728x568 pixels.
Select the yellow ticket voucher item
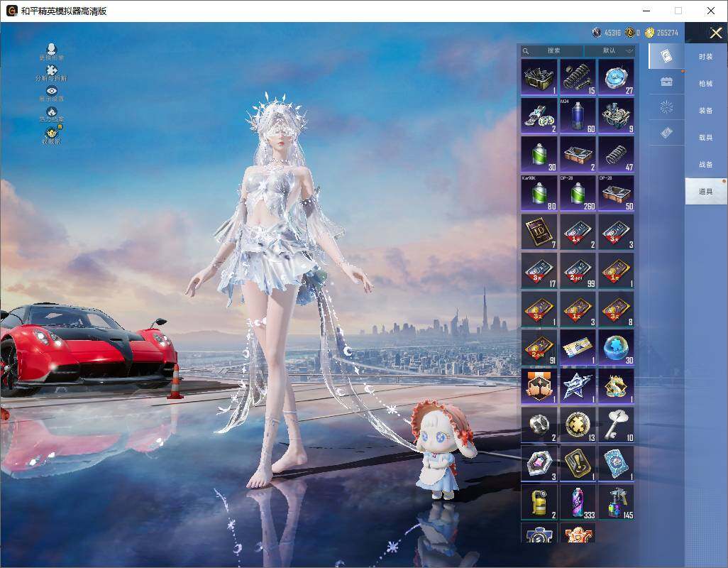[x=578, y=348]
